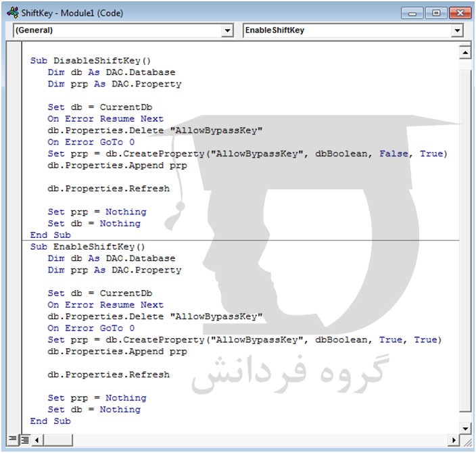
Task: Click the vertical scrollbar thumb
Action: (x=465, y=241)
